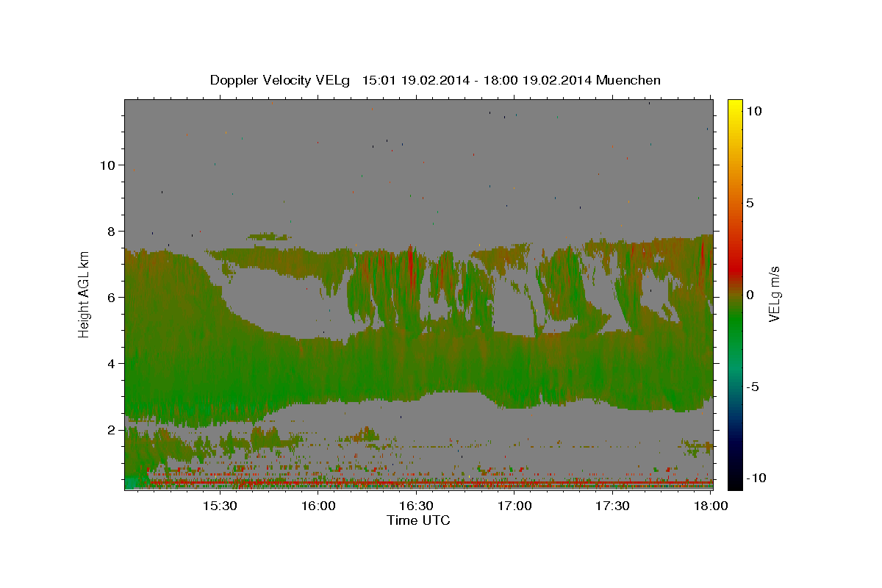
Task: Select the 'Muenchen' location label in title
Action: coord(628,80)
